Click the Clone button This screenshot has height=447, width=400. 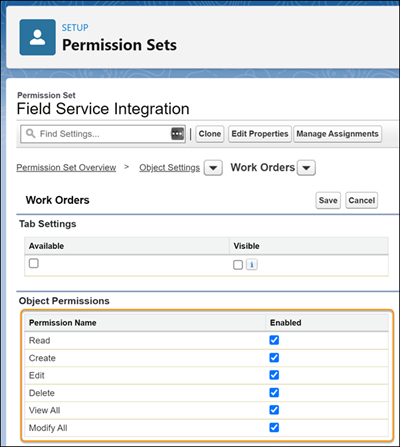[210, 134]
